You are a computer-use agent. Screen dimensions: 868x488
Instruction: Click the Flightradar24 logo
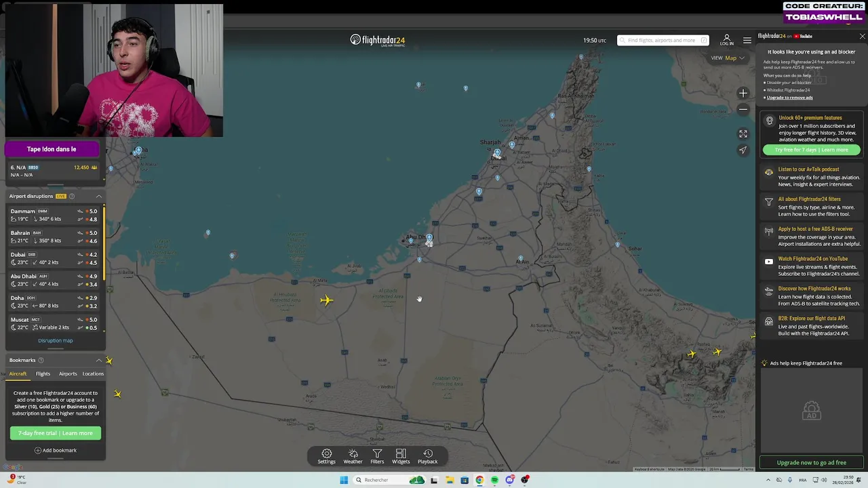click(x=377, y=40)
